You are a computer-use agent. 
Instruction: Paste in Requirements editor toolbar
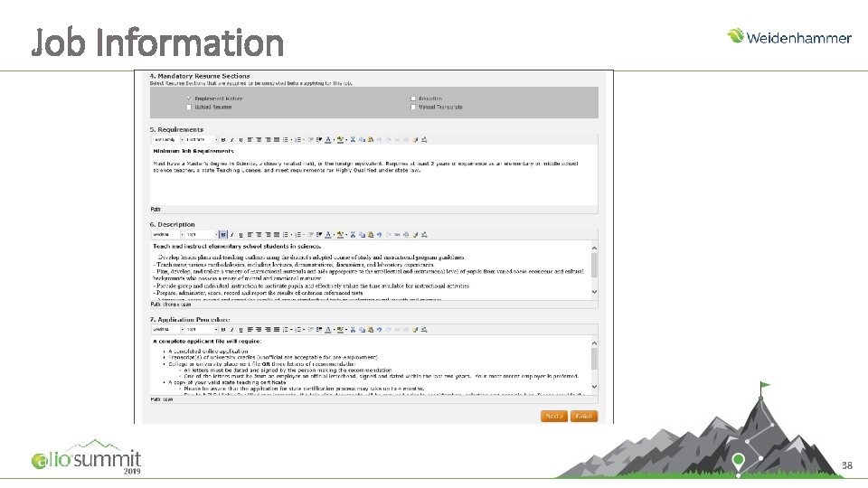[371, 140]
